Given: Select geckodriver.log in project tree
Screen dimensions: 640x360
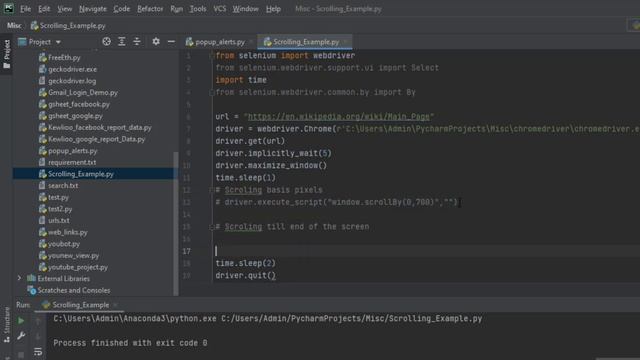Looking at the screenshot, I should point(72,81).
